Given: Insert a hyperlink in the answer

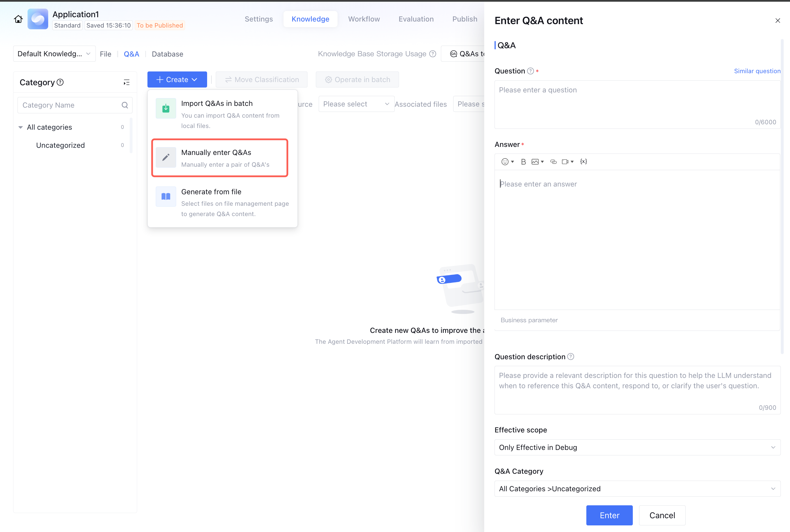Looking at the screenshot, I should tap(553, 162).
